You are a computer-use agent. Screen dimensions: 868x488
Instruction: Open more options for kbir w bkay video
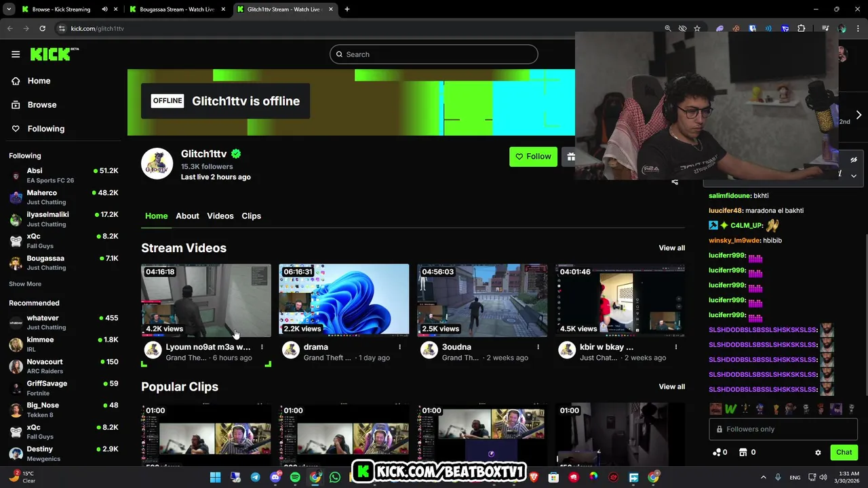click(676, 347)
